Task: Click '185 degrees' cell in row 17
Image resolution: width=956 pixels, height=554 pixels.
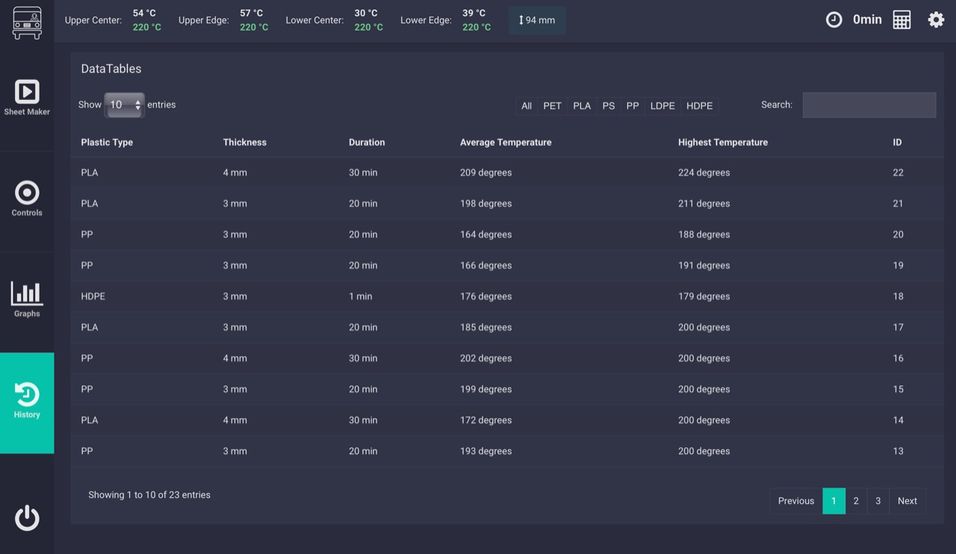Action: pyautogui.click(x=486, y=327)
